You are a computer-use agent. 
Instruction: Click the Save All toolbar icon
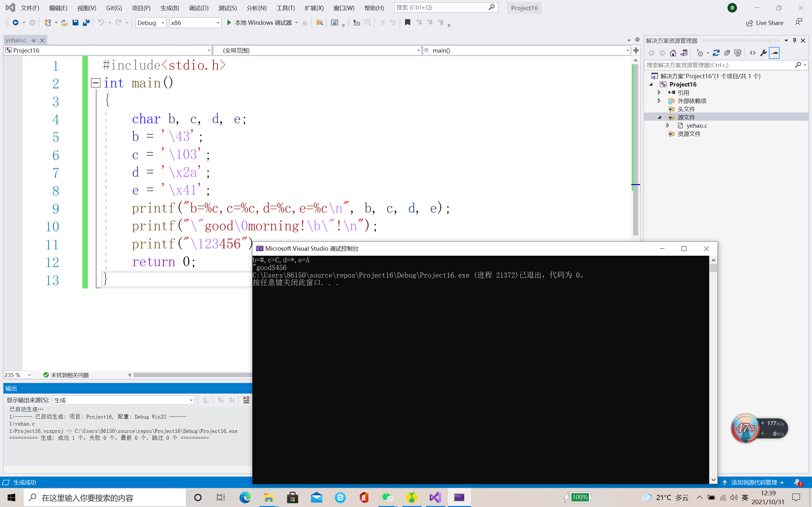tap(86, 22)
